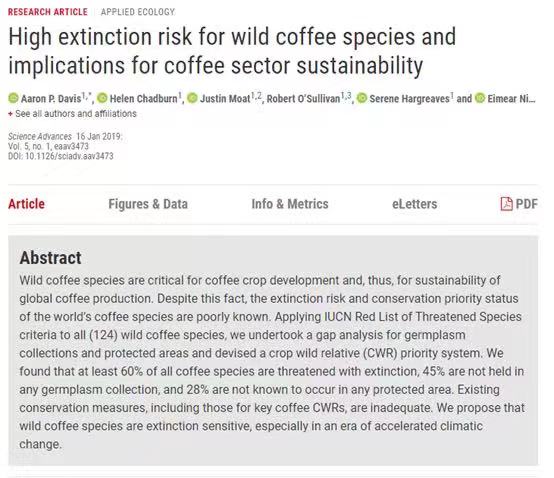Open Serene Hargreaves author link

[x=409, y=99]
